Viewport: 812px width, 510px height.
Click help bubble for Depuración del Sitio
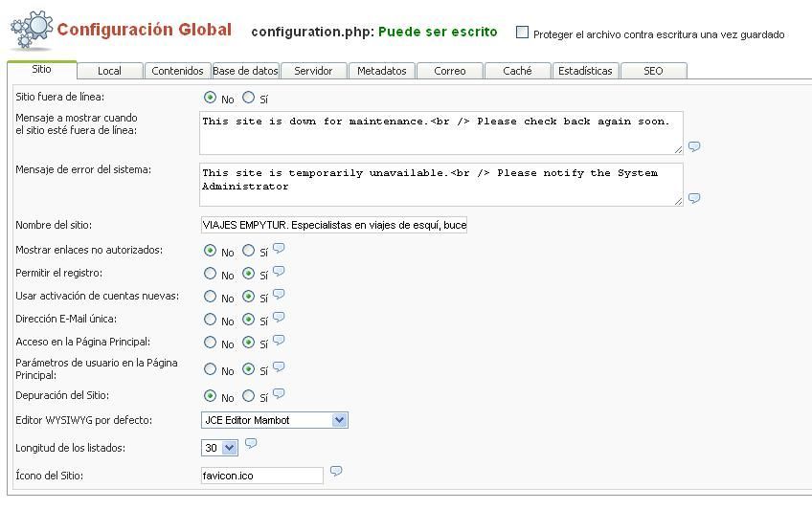[x=279, y=393]
